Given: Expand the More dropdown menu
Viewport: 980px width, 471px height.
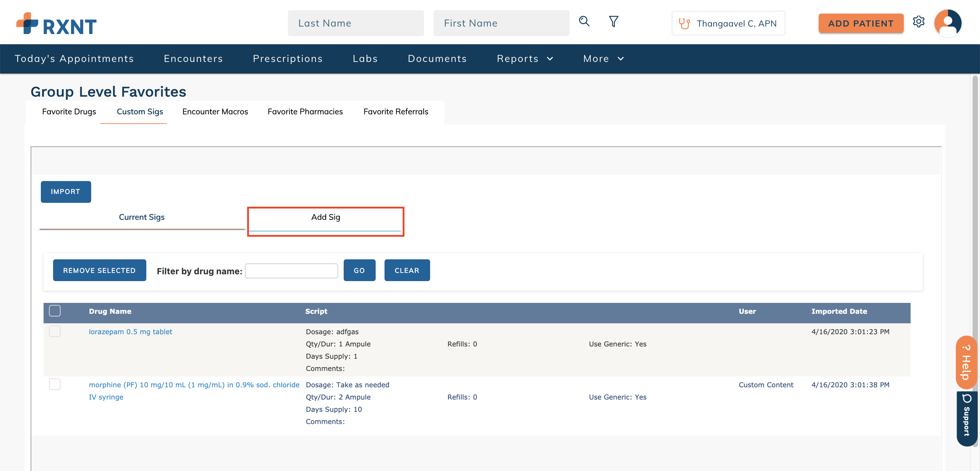Looking at the screenshot, I should click(x=603, y=59).
